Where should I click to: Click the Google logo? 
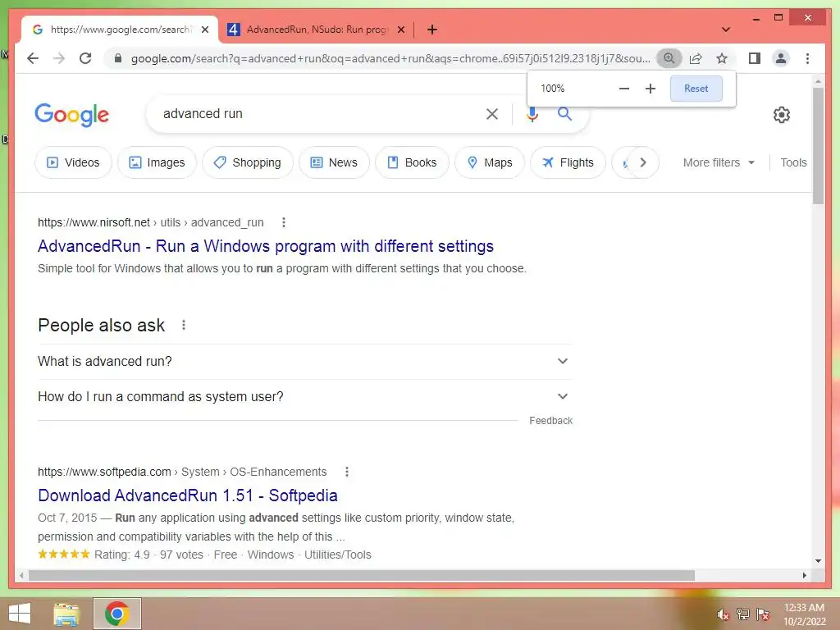click(x=72, y=115)
